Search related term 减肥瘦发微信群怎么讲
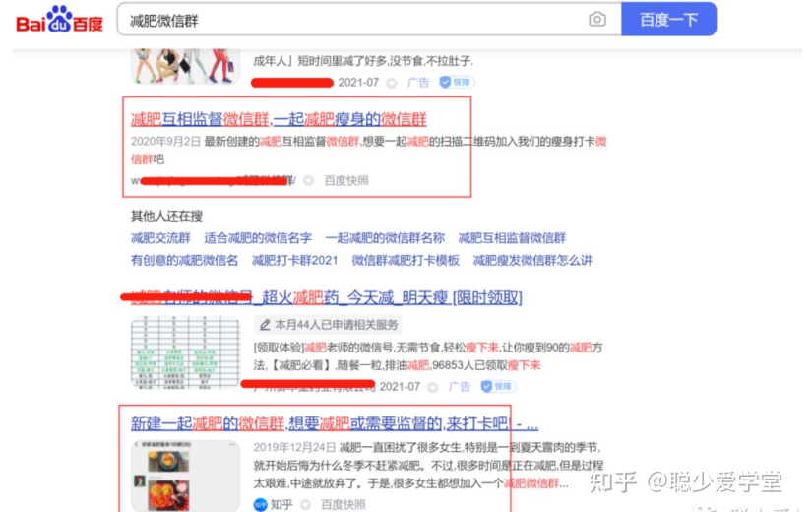The image size is (812, 512). tap(532, 260)
